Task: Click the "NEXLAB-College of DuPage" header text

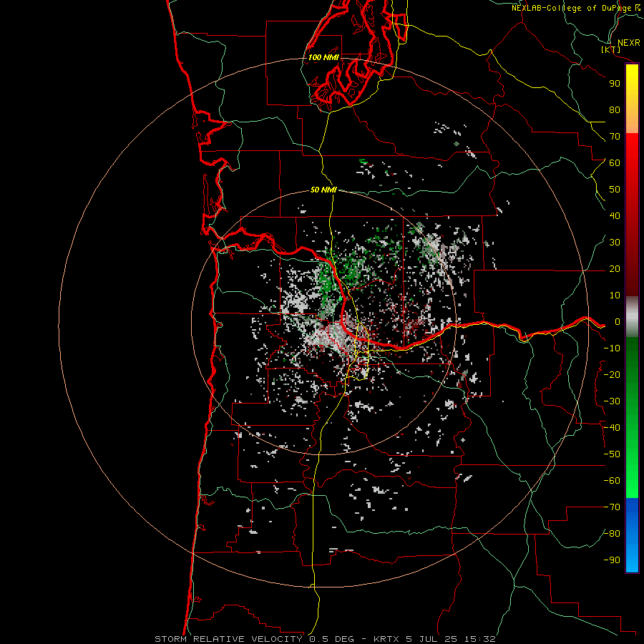Action: coord(572,8)
